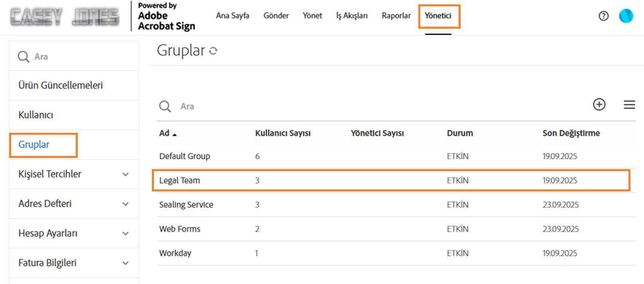Screen dimensions: 644x284
Task: Expand the Kişisel Tercihler section
Action: pyautogui.click(x=125, y=174)
